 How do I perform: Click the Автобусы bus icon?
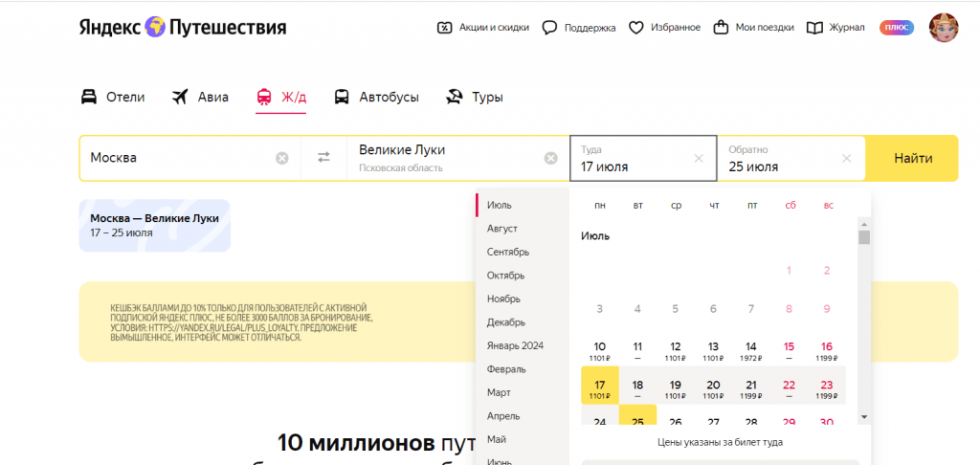pos(342,97)
